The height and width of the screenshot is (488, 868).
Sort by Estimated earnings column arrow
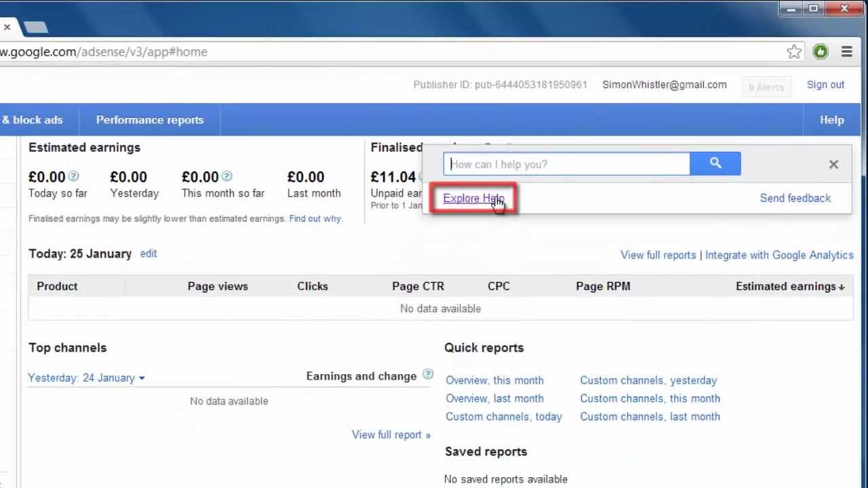tap(842, 287)
